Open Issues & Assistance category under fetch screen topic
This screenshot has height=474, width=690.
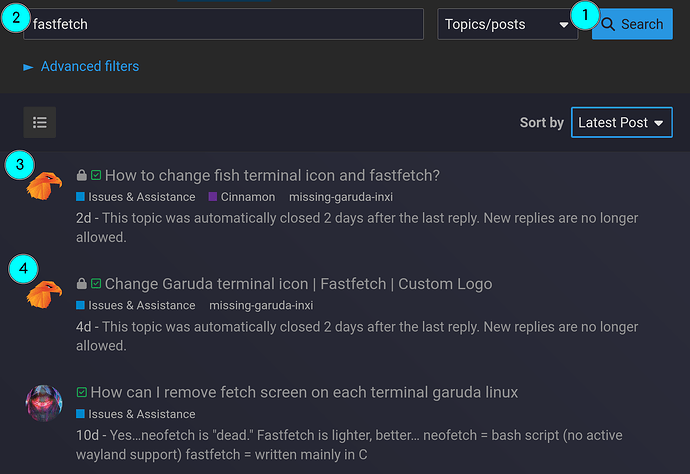pos(136,414)
